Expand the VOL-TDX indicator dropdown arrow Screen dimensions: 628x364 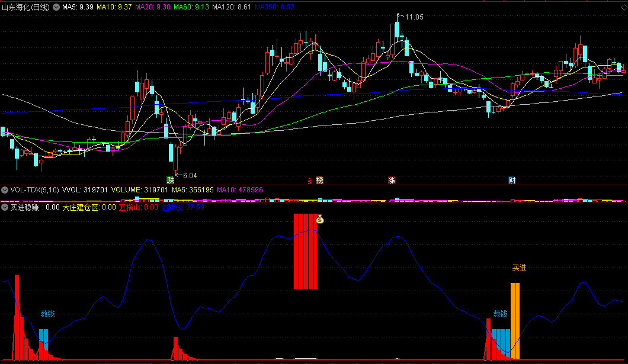pyautogui.click(x=5, y=190)
